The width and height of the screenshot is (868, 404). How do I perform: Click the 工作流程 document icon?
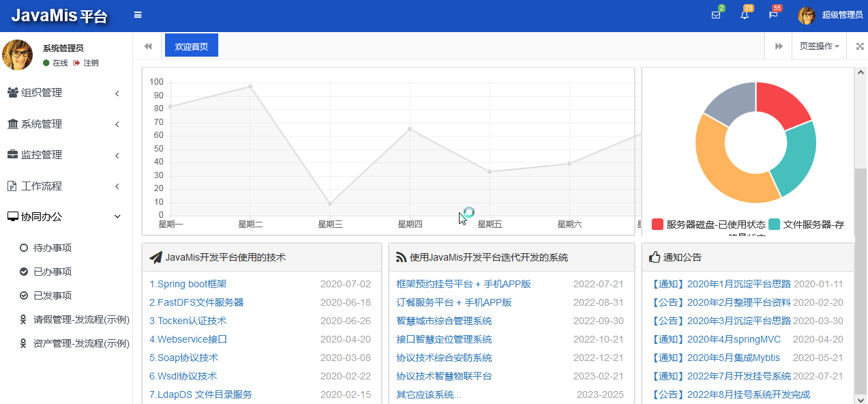point(12,186)
